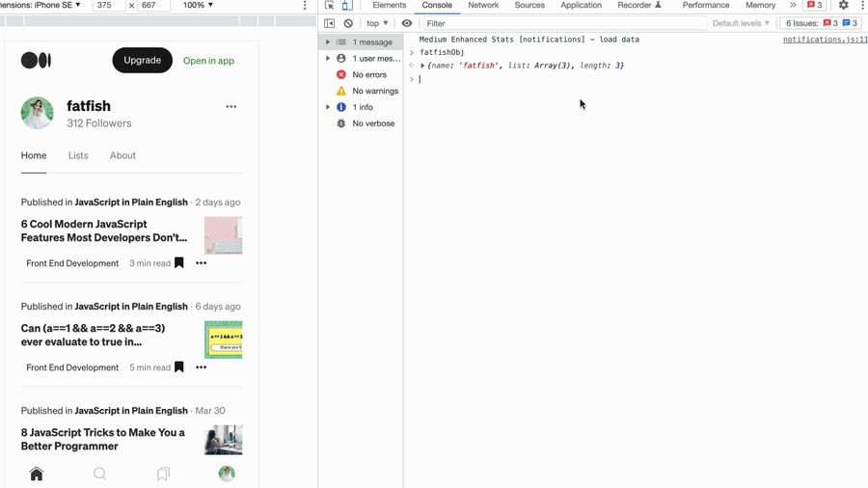The image size is (868, 488).
Task: Open the Default levels dropdown
Action: click(741, 23)
